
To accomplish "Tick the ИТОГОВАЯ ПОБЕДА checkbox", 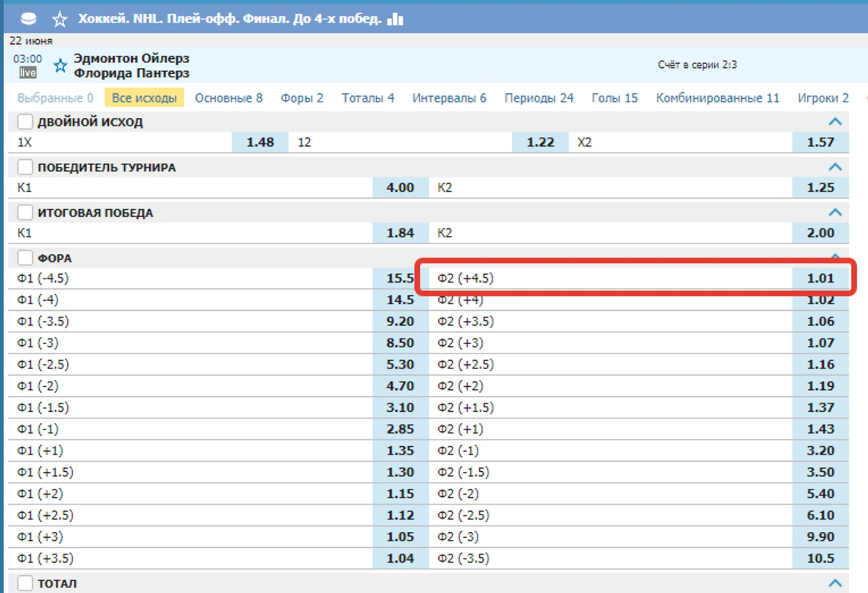I will tap(25, 213).
